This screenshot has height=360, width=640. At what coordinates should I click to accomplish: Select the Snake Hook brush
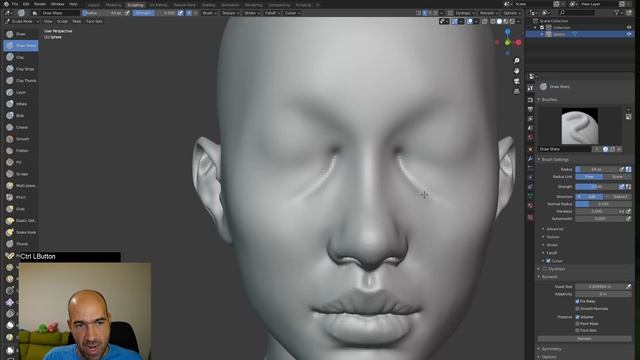(21, 232)
